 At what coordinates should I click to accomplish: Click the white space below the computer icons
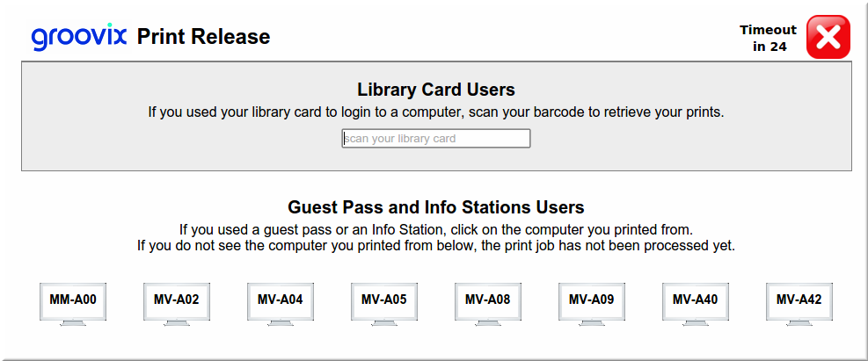[x=436, y=344]
